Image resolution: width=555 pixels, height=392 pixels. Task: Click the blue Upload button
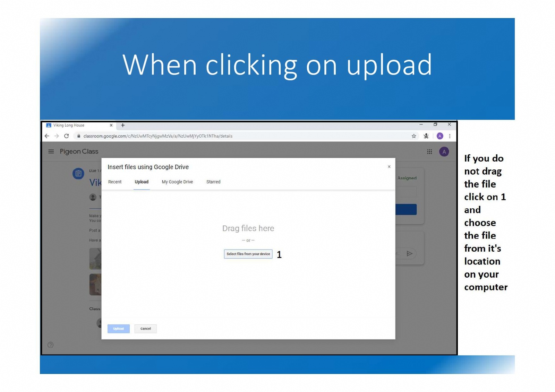119,329
